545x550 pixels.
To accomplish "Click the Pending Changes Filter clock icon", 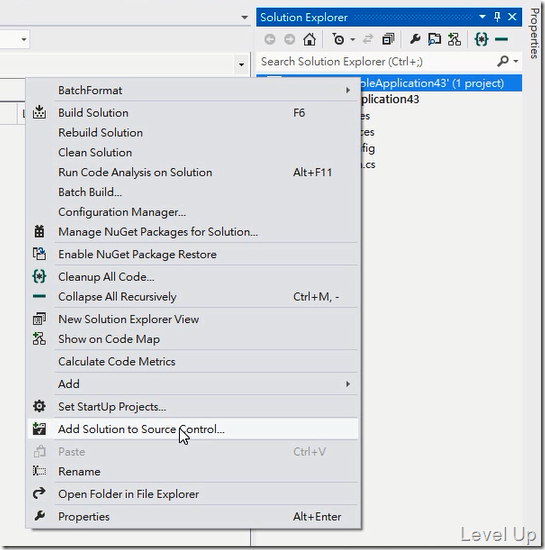I will (338, 39).
